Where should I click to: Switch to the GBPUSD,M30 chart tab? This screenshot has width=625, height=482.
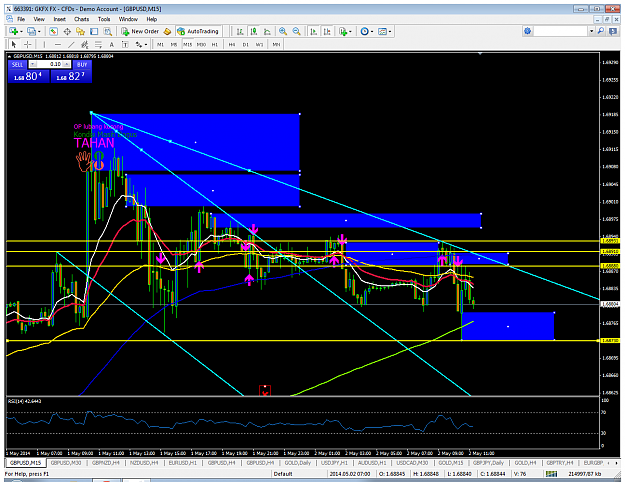[x=66, y=463]
